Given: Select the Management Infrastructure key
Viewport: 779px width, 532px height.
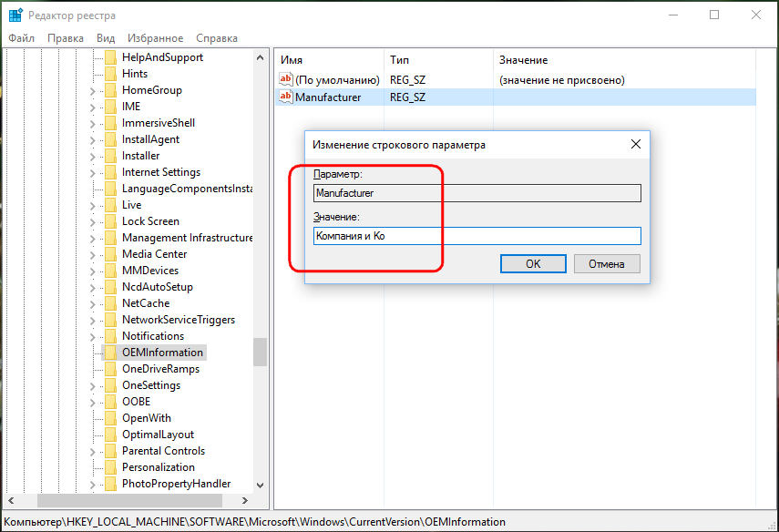Looking at the screenshot, I should pos(188,238).
